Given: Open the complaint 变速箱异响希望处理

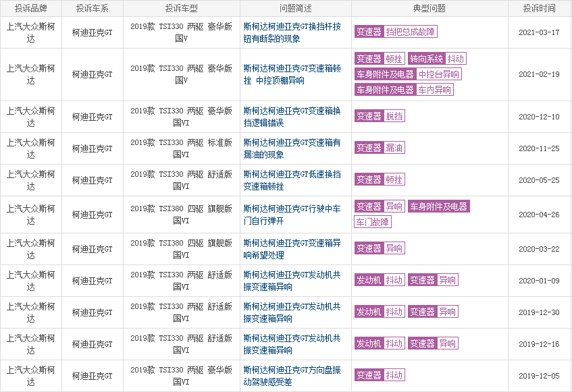Looking at the screenshot, I should click(x=292, y=249).
